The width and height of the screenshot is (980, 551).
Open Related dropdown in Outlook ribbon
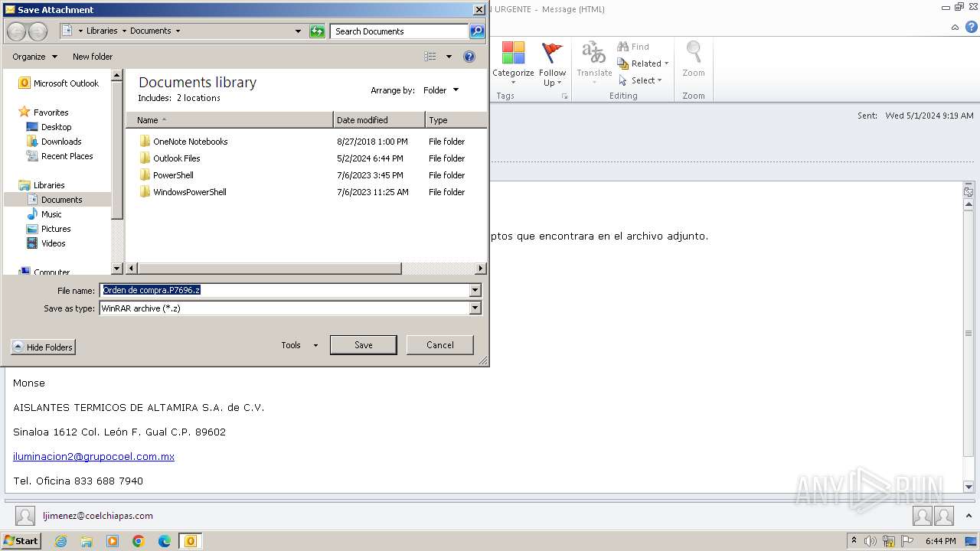pyautogui.click(x=644, y=64)
